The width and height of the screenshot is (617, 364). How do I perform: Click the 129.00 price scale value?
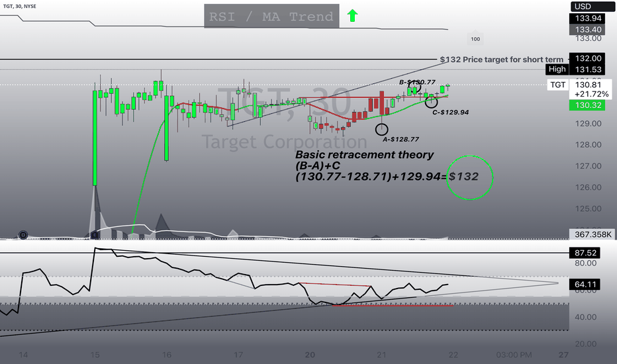(588, 124)
